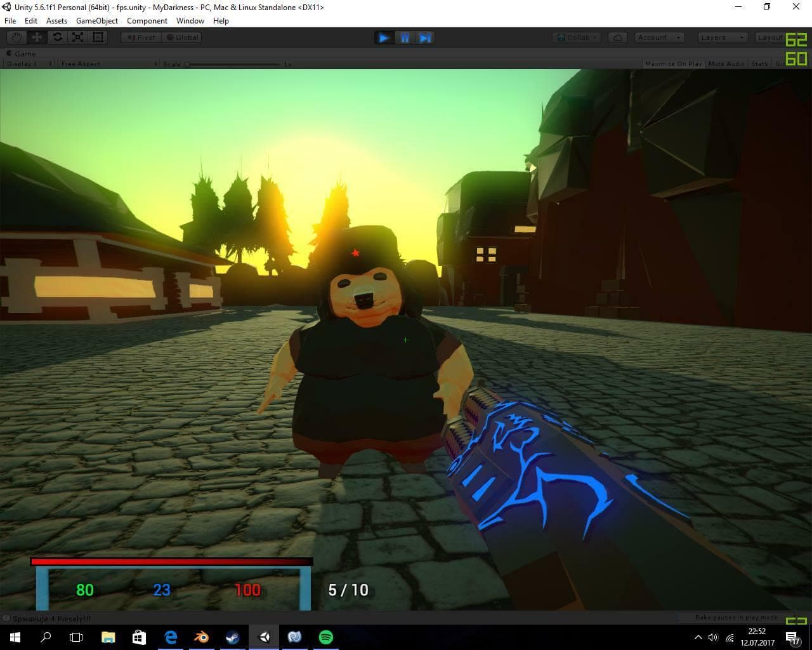Open the Account dropdown
This screenshot has width=812, height=650.
point(658,37)
